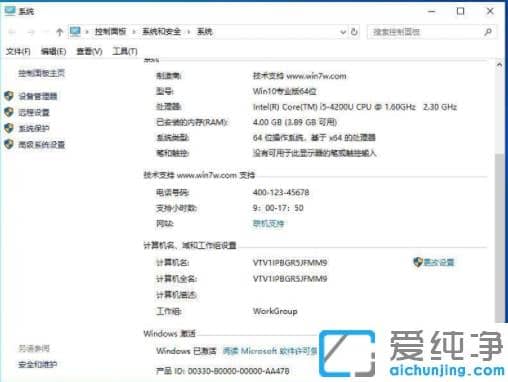
Task: Click the up one level arrow
Action: [59, 32]
